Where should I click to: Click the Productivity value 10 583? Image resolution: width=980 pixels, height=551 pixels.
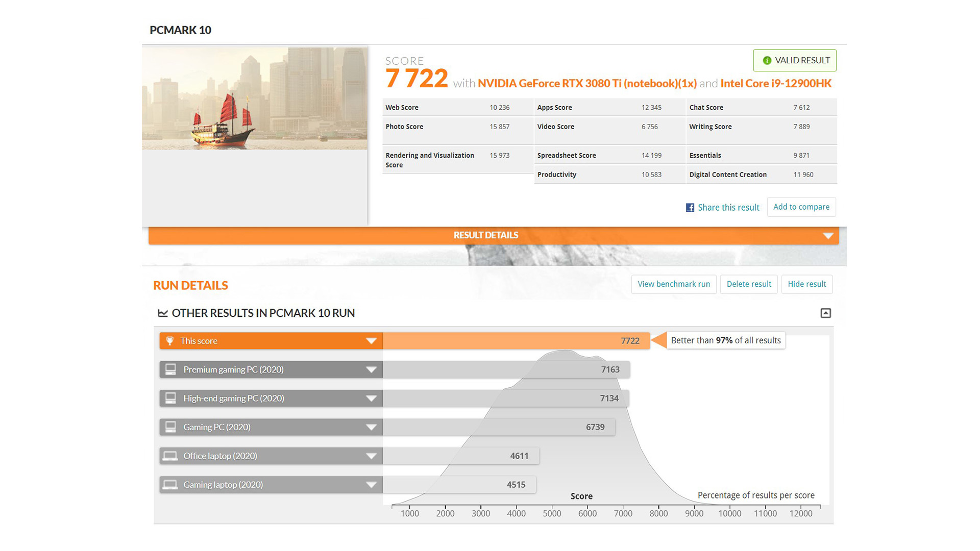[651, 174]
